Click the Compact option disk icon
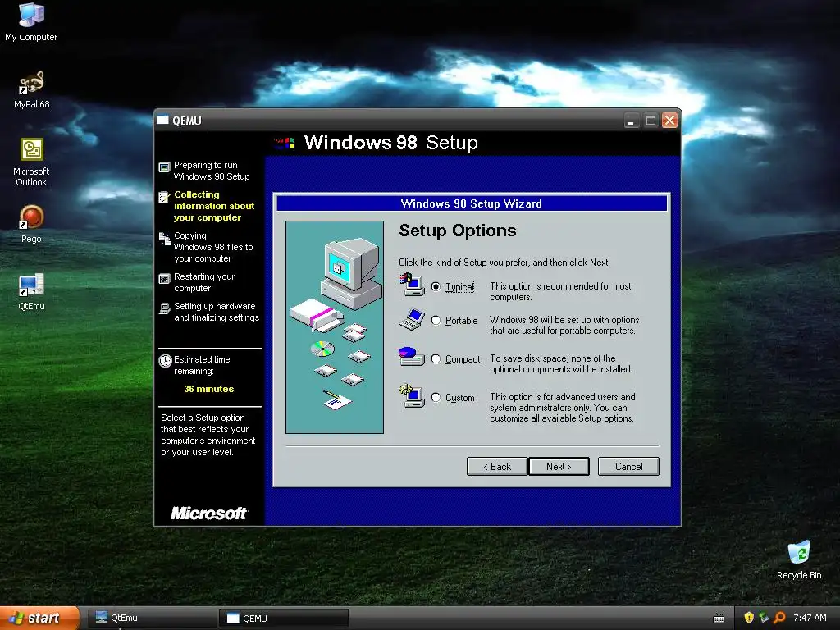Viewport: 840px width, 630px height. pos(412,357)
